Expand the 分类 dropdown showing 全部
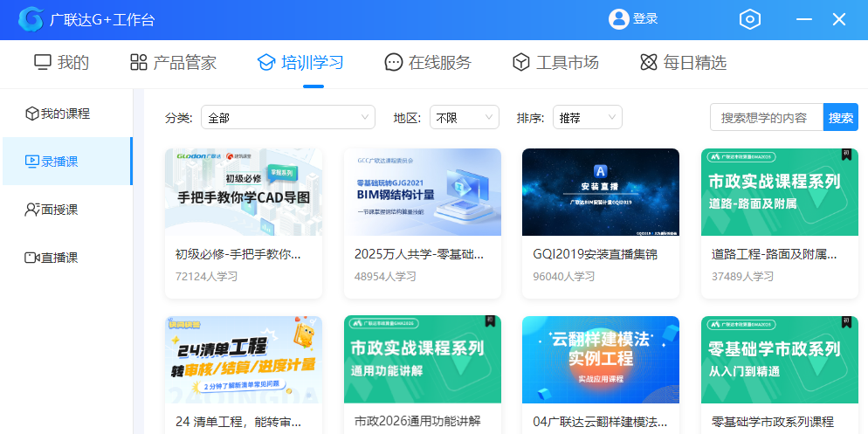868x434 pixels. pos(288,117)
